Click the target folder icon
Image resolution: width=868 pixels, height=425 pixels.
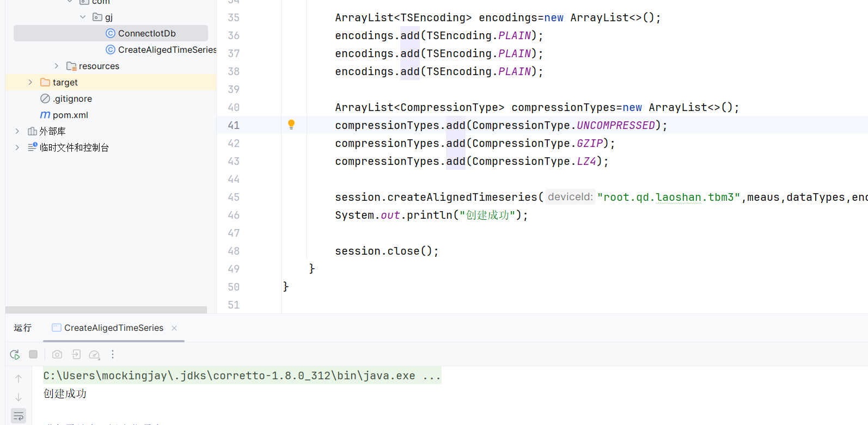tap(45, 82)
